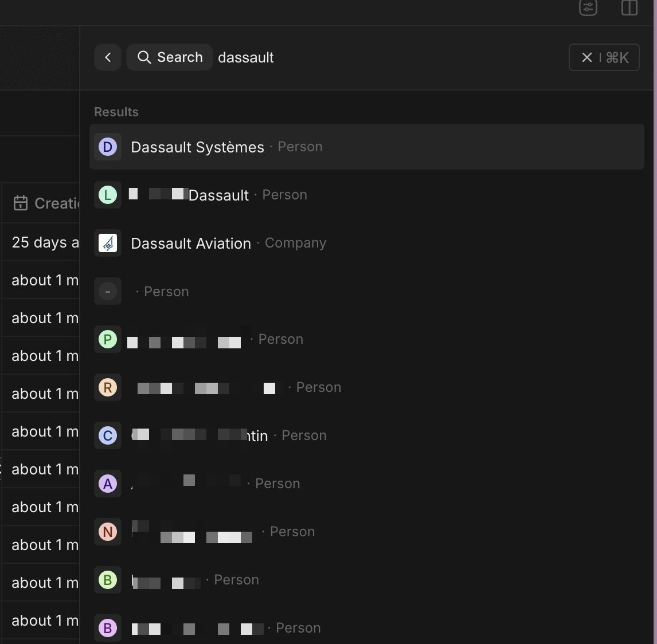The image size is (657, 644).
Task: Click the dash placeholder avatar icon
Action: pos(108,292)
